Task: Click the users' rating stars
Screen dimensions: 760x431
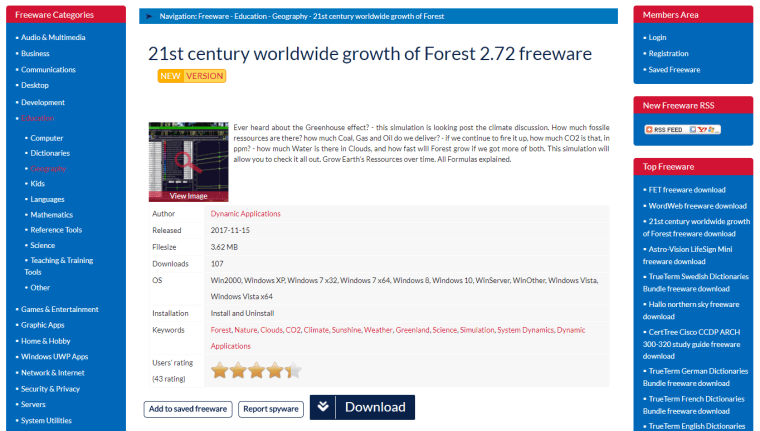Action: 256,370
